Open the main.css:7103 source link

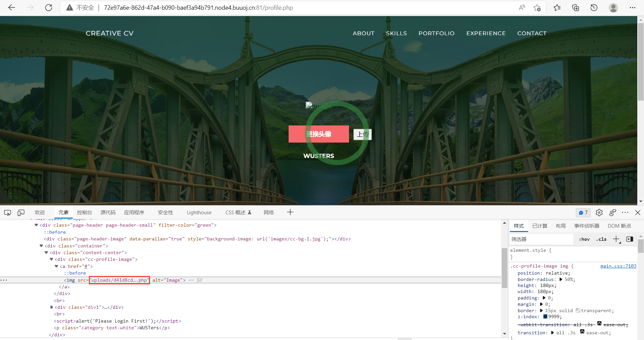click(618, 266)
